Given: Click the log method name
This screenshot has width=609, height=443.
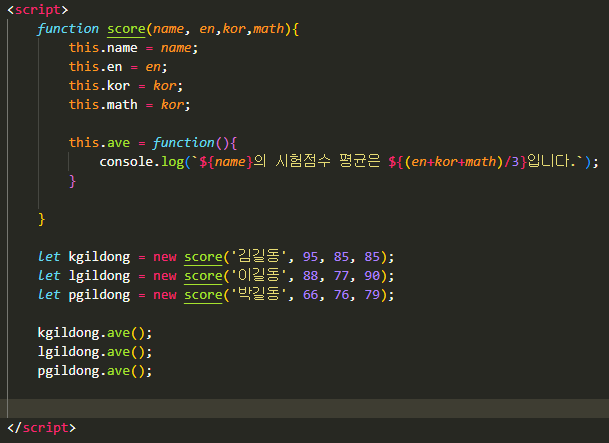Looking at the screenshot, I should pyautogui.click(x=172, y=162).
